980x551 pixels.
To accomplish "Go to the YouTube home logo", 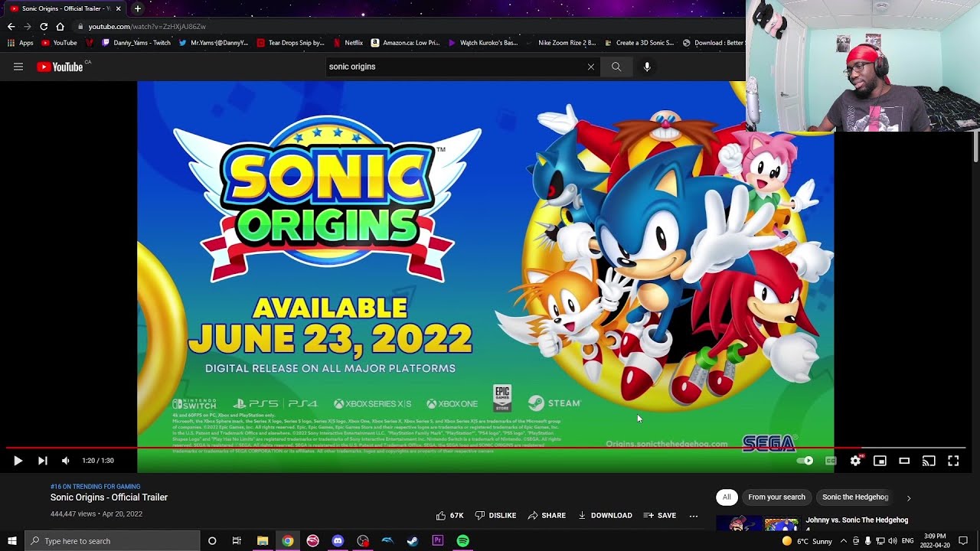I will (60, 67).
